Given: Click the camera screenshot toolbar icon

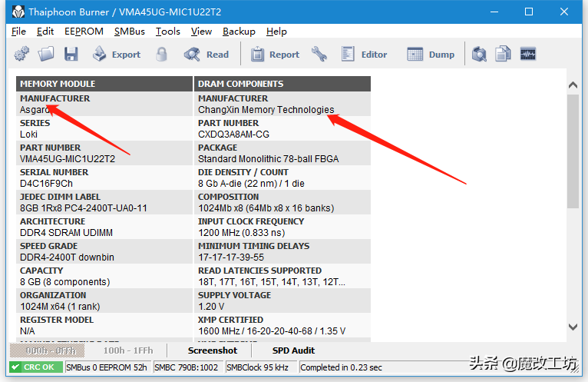Looking at the screenshot, I should pos(479,54).
